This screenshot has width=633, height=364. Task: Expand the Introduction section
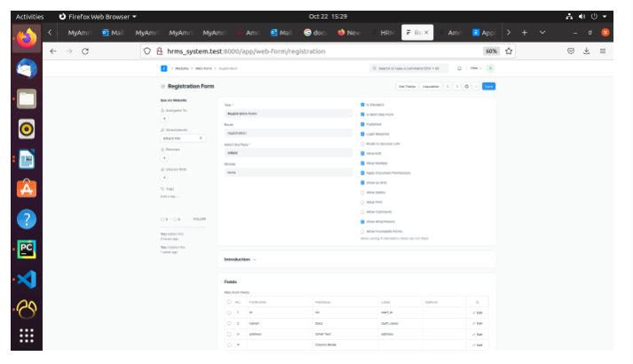[240, 259]
